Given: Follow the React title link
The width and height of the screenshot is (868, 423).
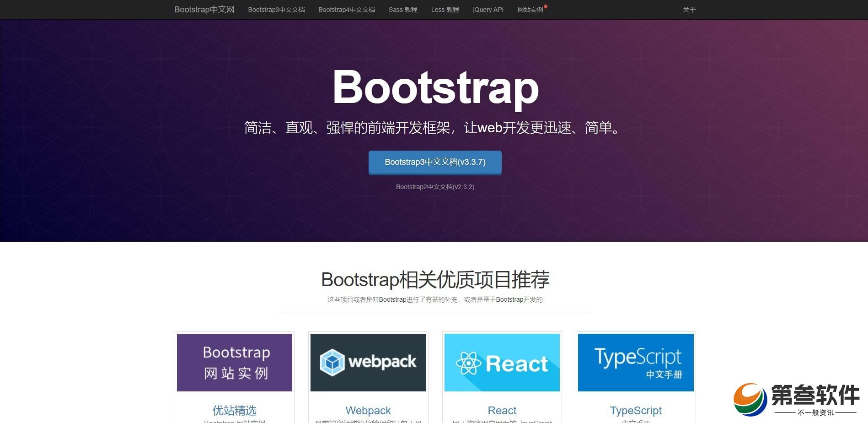Looking at the screenshot, I should click(x=502, y=410).
